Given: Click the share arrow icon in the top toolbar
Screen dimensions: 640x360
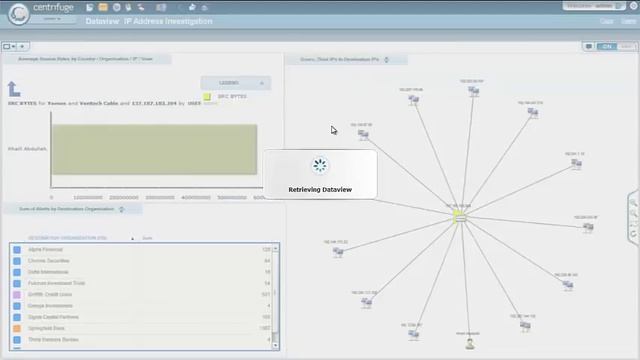Looking at the screenshot, I should 192,7.
